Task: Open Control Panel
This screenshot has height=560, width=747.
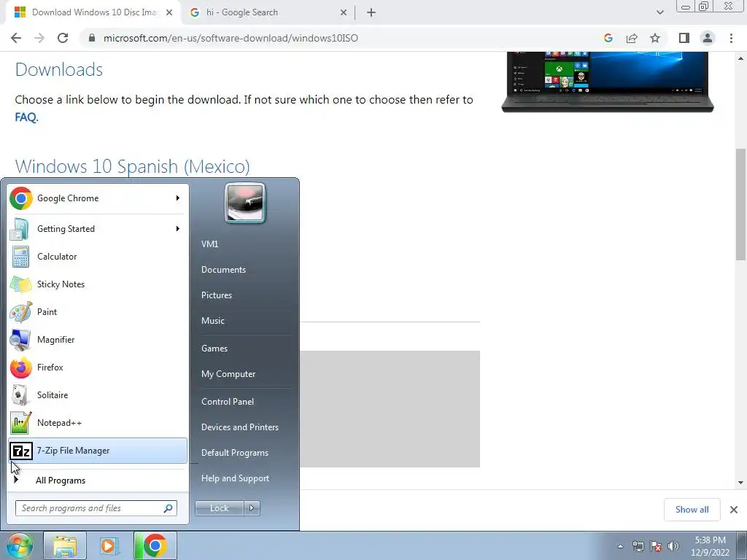Action: click(228, 402)
